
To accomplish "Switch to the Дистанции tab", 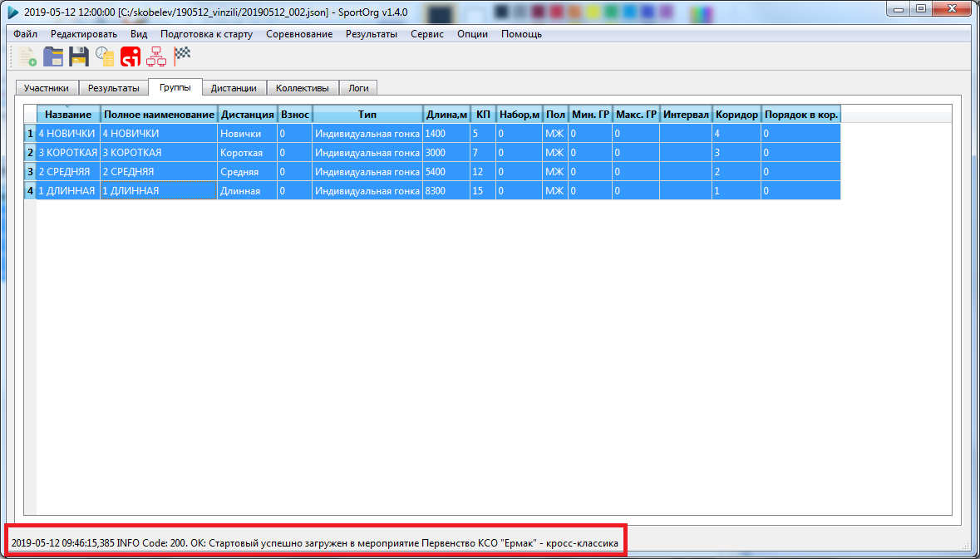I will pyautogui.click(x=234, y=88).
